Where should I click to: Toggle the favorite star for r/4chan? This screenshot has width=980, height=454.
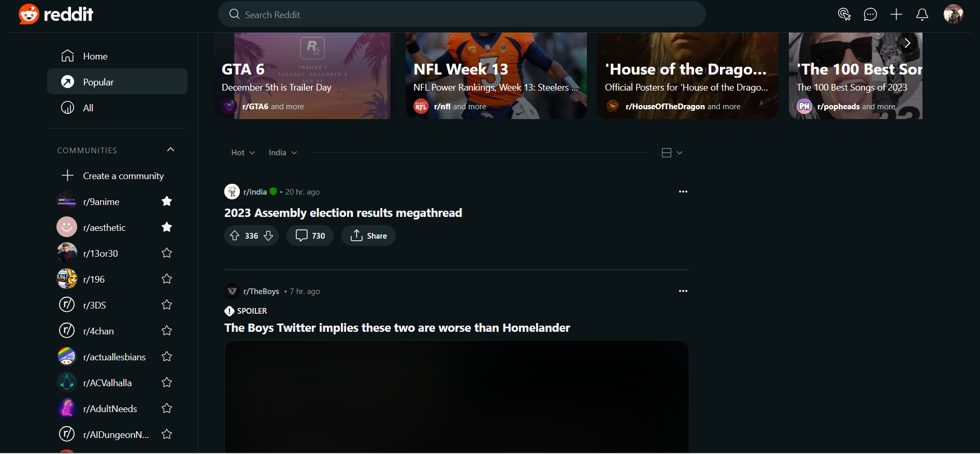(167, 331)
